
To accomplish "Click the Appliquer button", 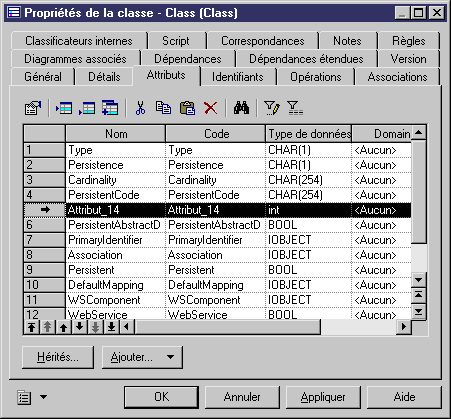I will pos(323,397).
